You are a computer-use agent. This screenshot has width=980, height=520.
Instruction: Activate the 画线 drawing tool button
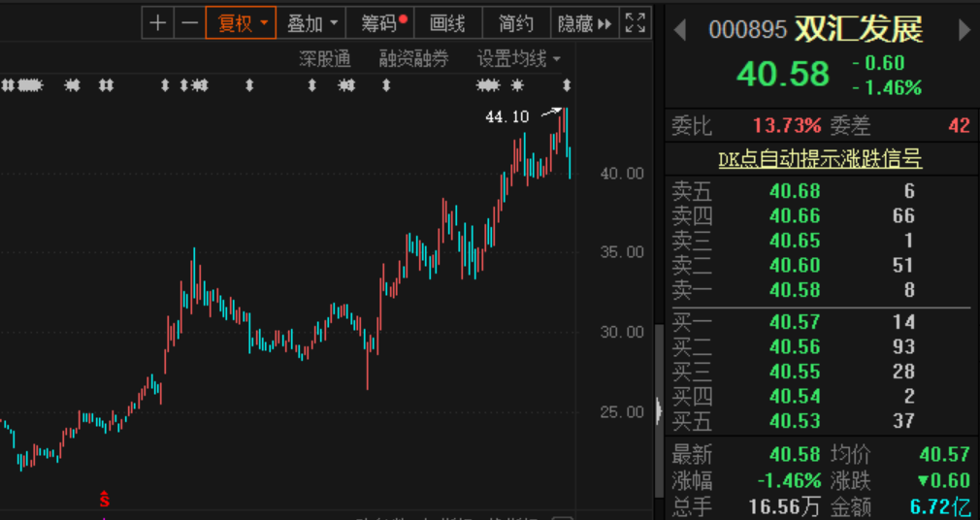pos(447,23)
